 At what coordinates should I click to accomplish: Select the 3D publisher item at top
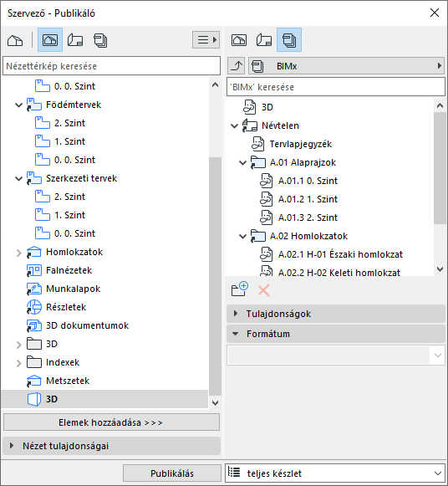tap(267, 107)
